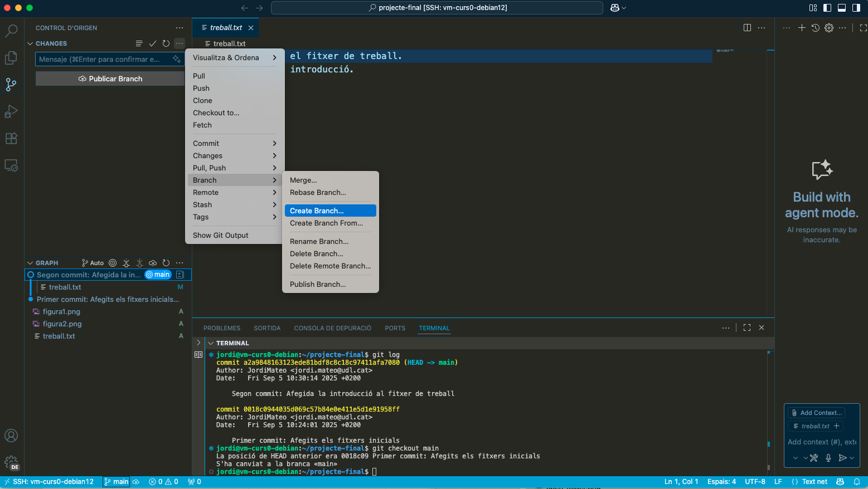This screenshot has height=489, width=868.
Task: Open the send options dropdown arrow in chat
Action: [x=852, y=458]
